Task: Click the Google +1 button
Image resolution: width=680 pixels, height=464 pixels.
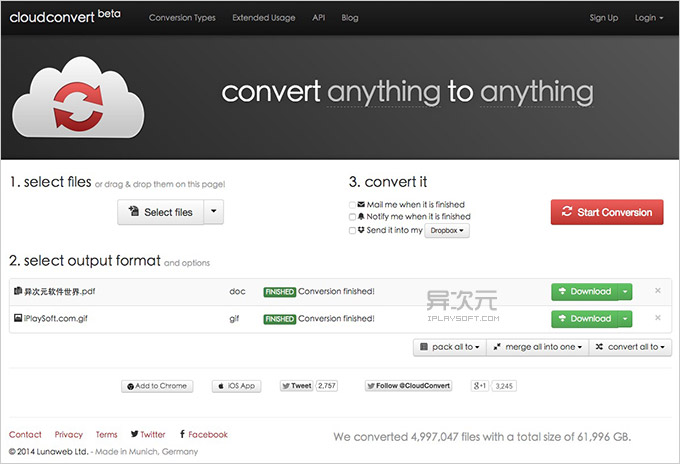Action: point(480,386)
